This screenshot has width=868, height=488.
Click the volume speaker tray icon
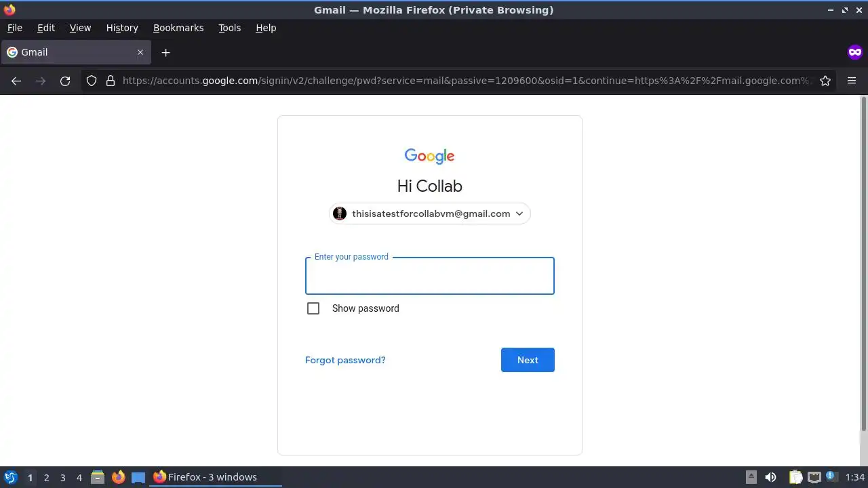[770, 477]
